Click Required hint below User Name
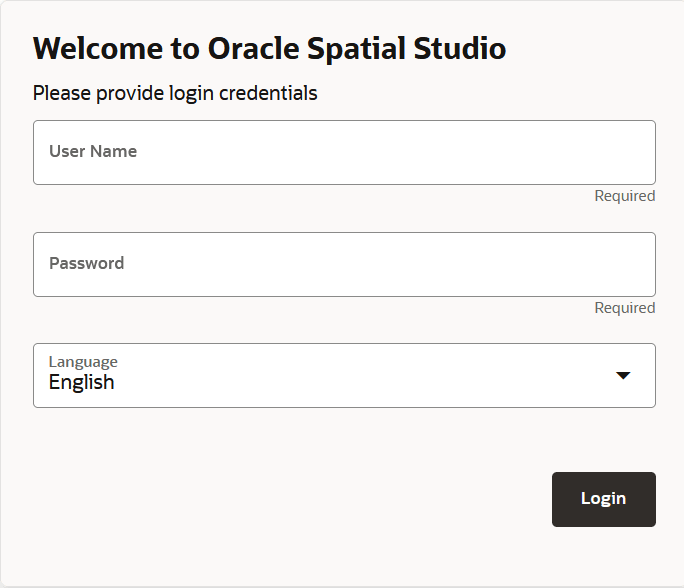The width and height of the screenshot is (684, 588). point(624,196)
